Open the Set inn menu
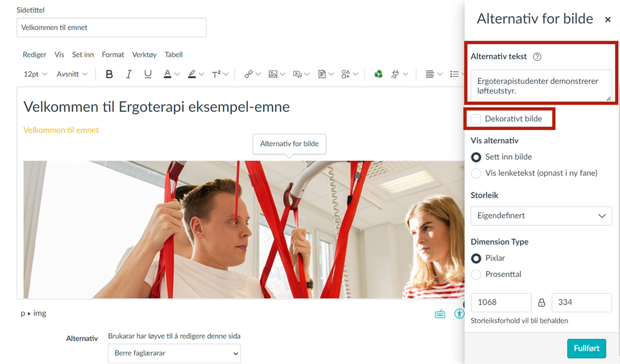620x364 pixels. (83, 55)
